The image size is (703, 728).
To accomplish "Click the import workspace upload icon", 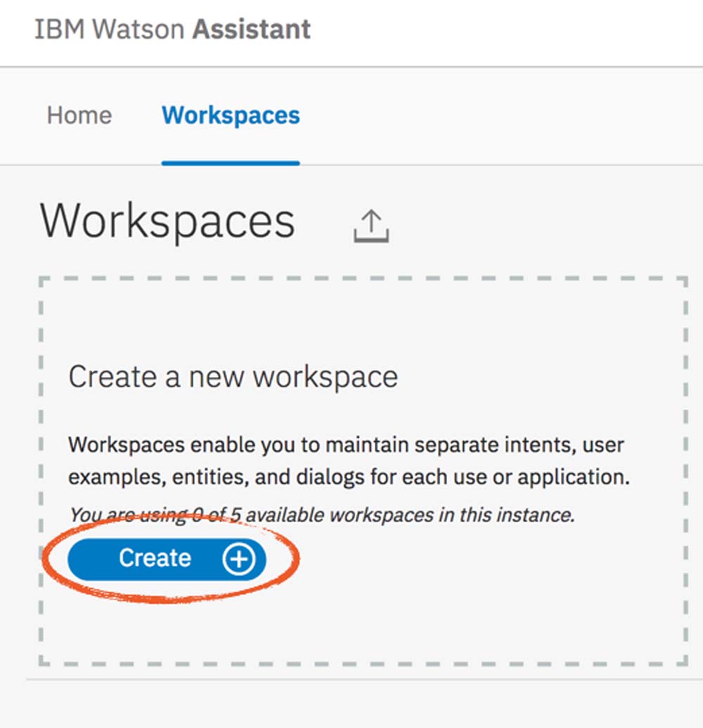I will (x=371, y=226).
